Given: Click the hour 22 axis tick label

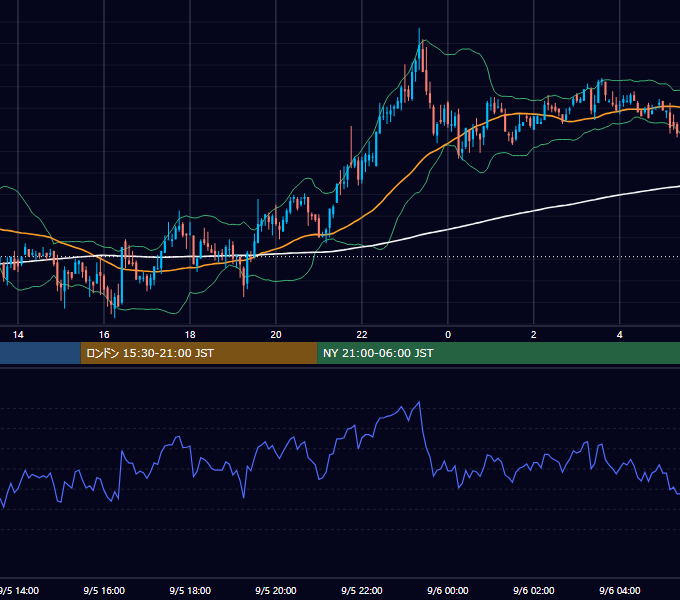Looking at the screenshot, I should 362,335.
